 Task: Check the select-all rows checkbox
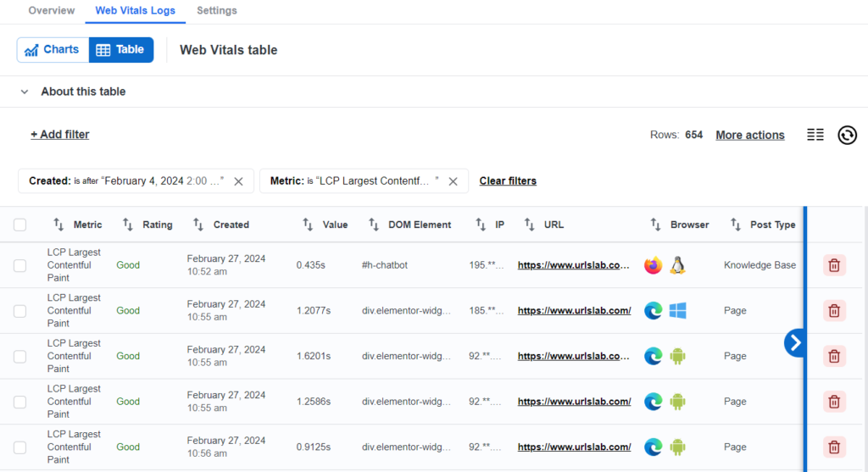click(20, 225)
